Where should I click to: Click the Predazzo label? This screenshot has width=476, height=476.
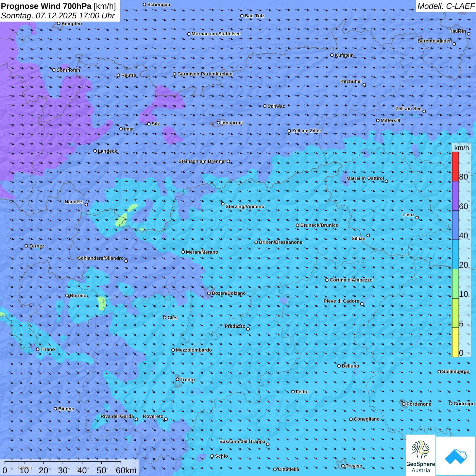tap(235, 326)
